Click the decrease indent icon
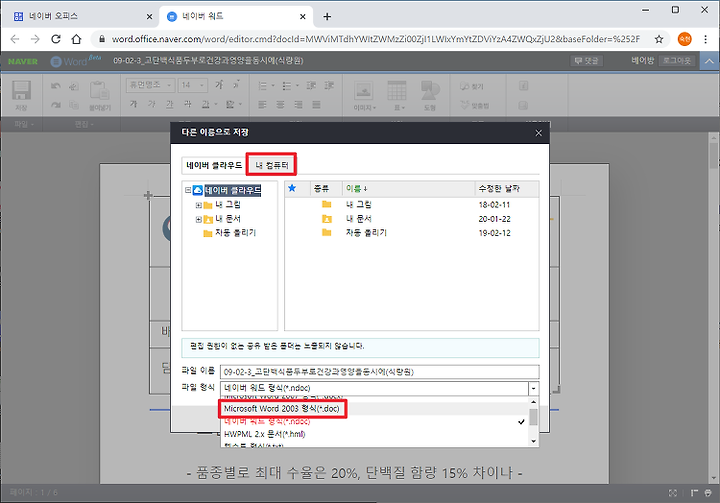This screenshot has width=720, height=503. [x=311, y=85]
